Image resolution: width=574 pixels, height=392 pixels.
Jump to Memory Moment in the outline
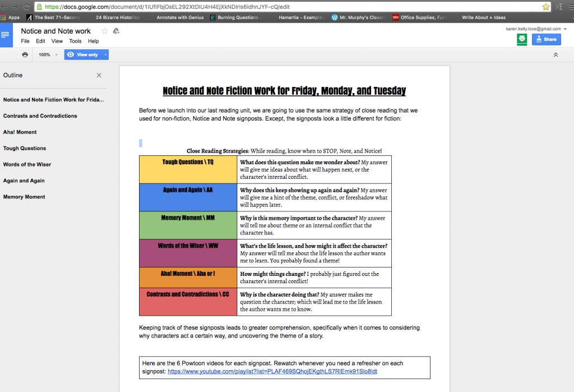pyautogui.click(x=24, y=197)
